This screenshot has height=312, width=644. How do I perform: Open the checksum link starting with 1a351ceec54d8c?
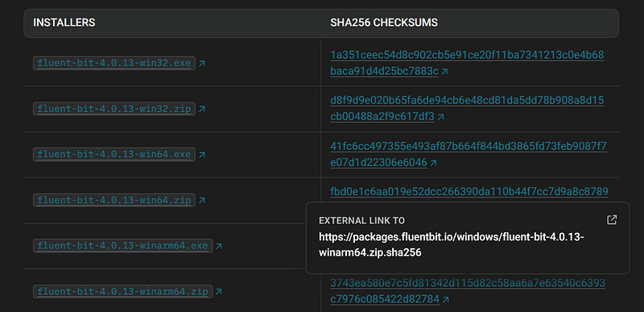(467, 64)
